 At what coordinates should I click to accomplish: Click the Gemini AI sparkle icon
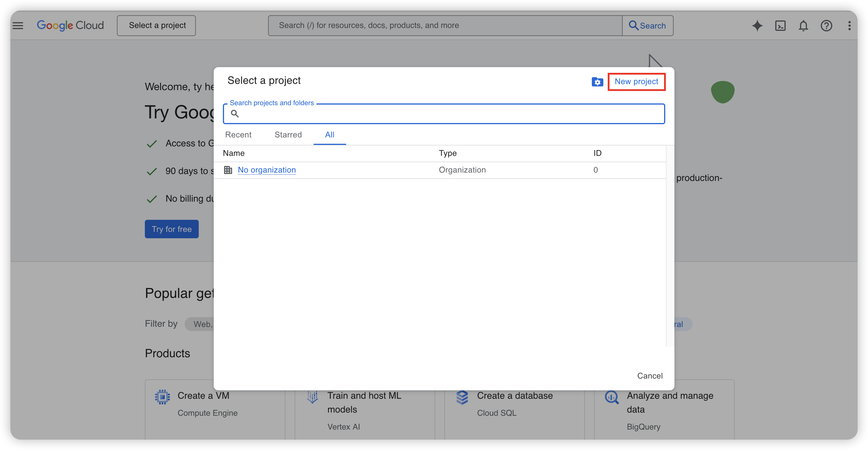tap(757, 26)
